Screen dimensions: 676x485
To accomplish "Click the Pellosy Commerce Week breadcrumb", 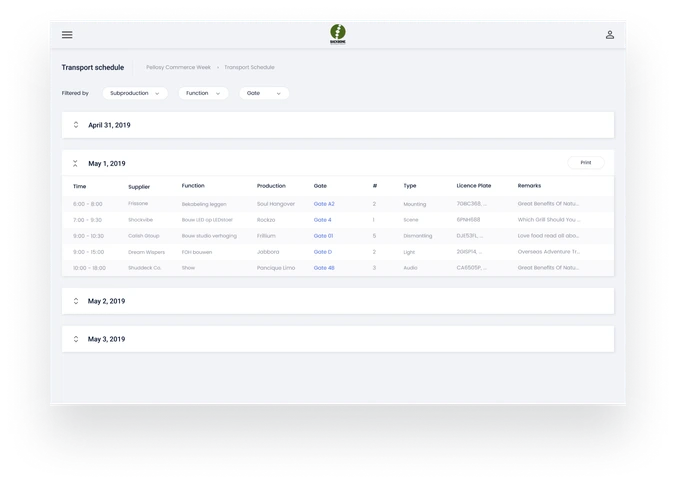I will (178, 67).
